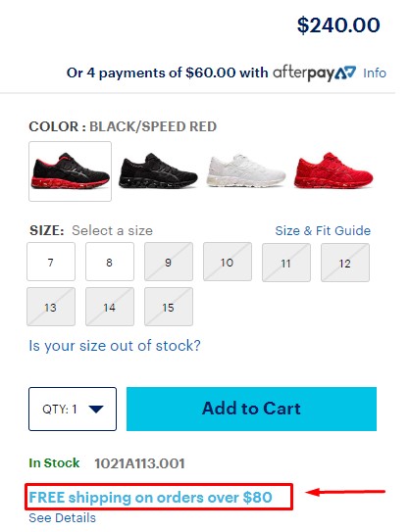Choose the size 12 box
This screenshot has width=410, height=532.
pos(345,263)
